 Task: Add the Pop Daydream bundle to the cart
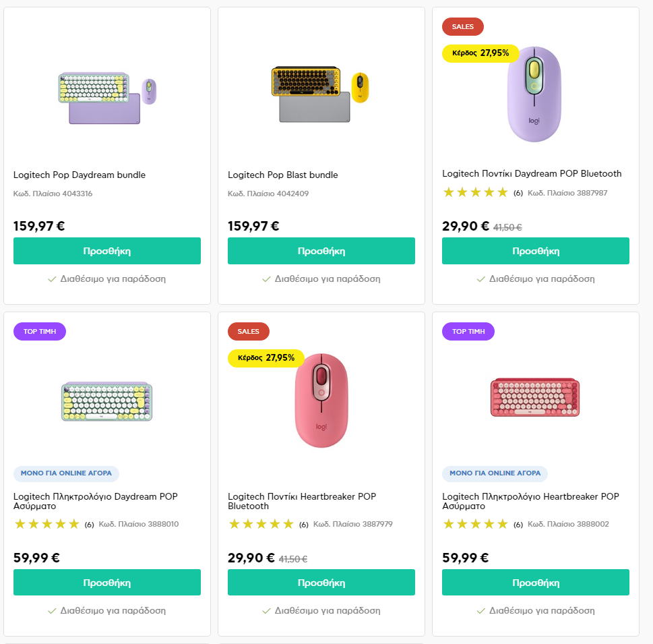click(x=107, y=251)
